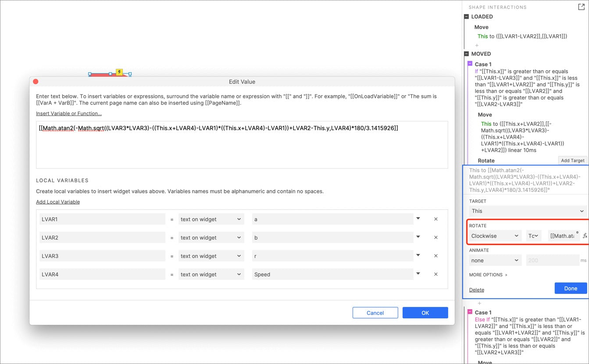Remove the LVAR4 Speed variable
The width and height of the screenshot is (589, 364).
(436, 274)
